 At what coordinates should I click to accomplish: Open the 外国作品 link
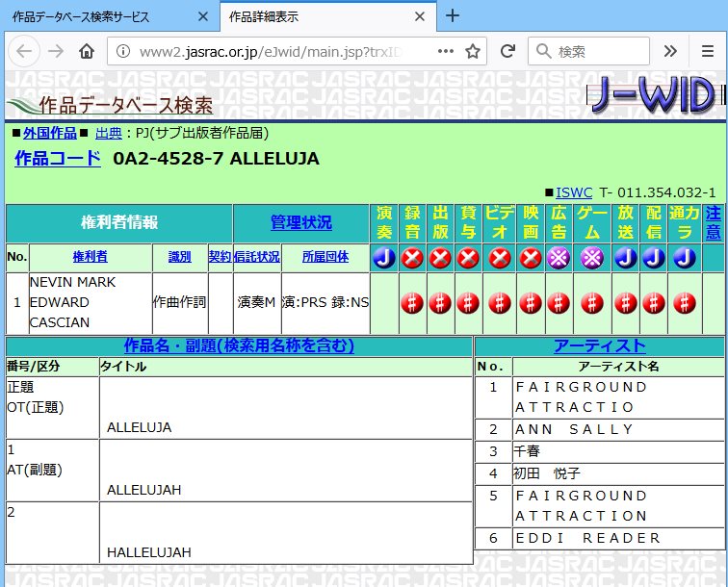tap(50, 133)
